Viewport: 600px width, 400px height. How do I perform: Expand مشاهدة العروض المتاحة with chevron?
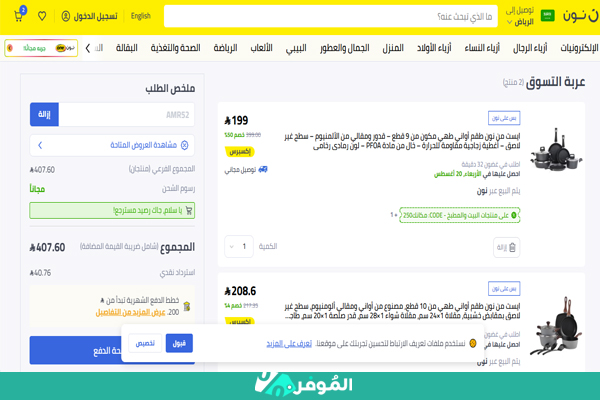[40, 145]
